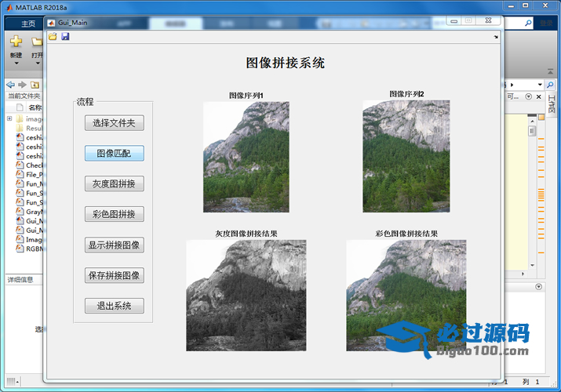Select the Gray file in MATLAB file list
This screenshot has width=561, height=392.
pyautogui.click(x=30, y=212)
